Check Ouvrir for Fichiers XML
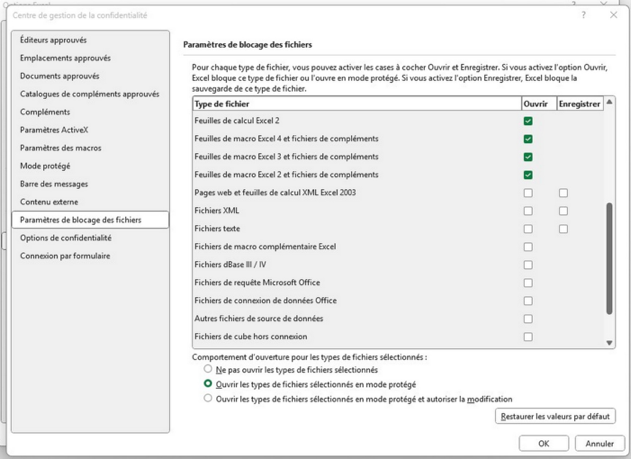 point(528,211)
